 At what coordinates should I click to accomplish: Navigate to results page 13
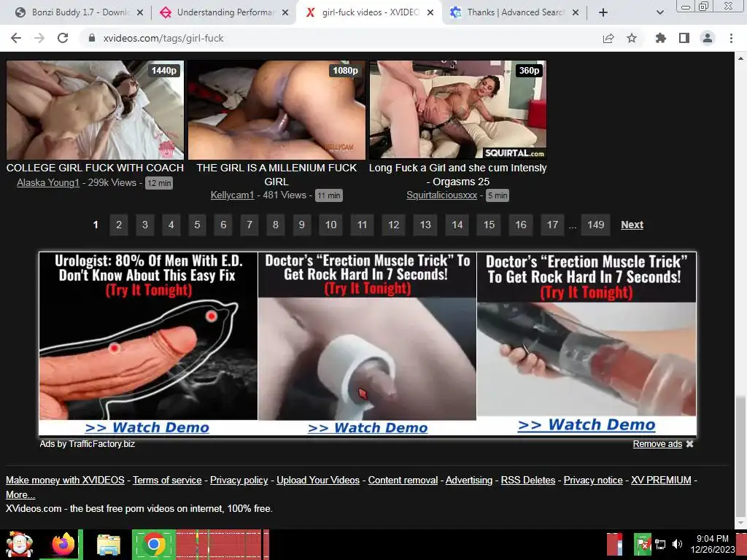pyautogui.click(x=425, y=225)
